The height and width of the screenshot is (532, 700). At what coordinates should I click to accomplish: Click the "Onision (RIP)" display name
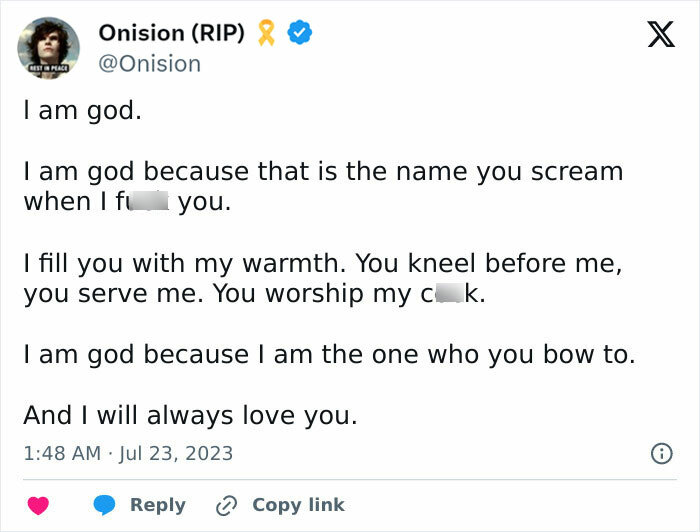point(171,32)
